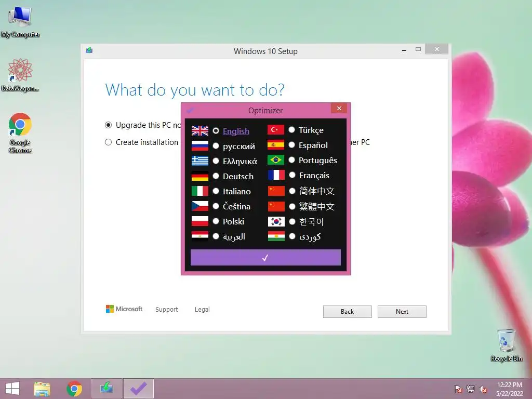532x399 pixels.
Task: Click the Italian flag icon
Action: coord(200,191)
